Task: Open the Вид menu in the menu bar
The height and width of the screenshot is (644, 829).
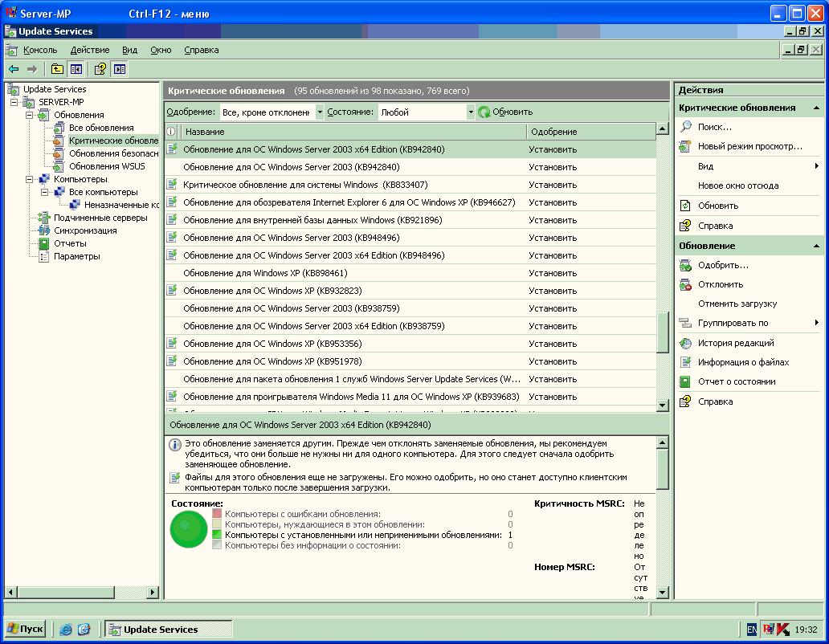Action: pos(129,50)
